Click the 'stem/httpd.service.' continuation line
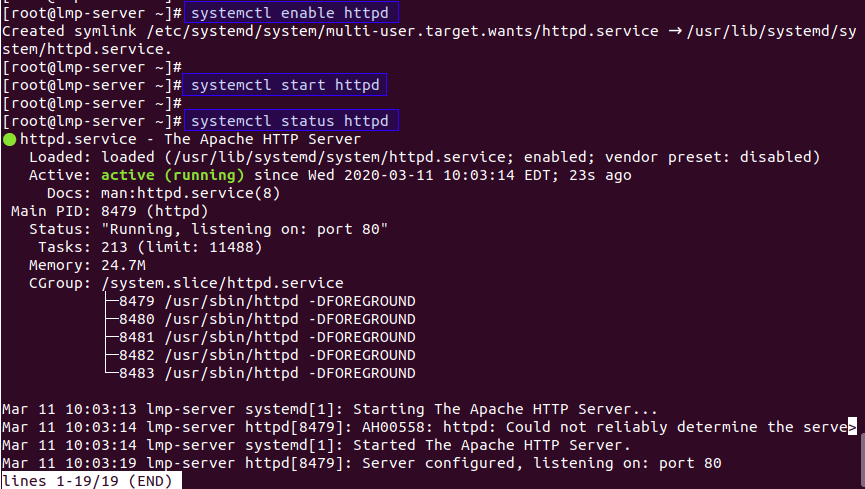The width and height of the screenshot is (865, 489). [x=87, y=50]
